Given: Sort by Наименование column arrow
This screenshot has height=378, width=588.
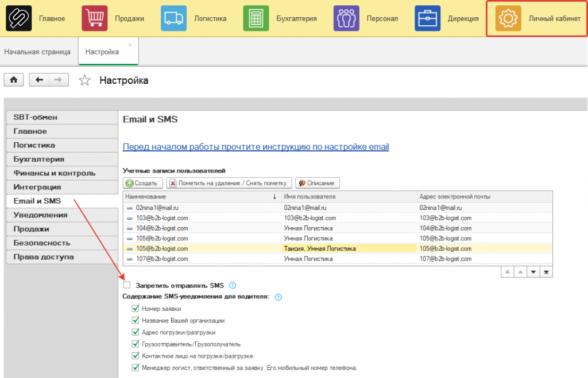Looking at the screenshot, I should [274, 197].
